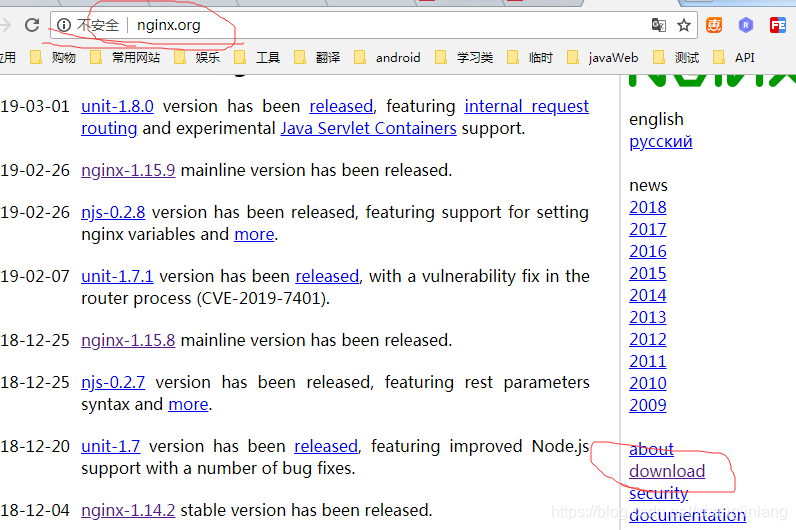This screenshot has width=796, height=530.
Task: Open the 临时 bookmarks folder
Action: point(530,57)
